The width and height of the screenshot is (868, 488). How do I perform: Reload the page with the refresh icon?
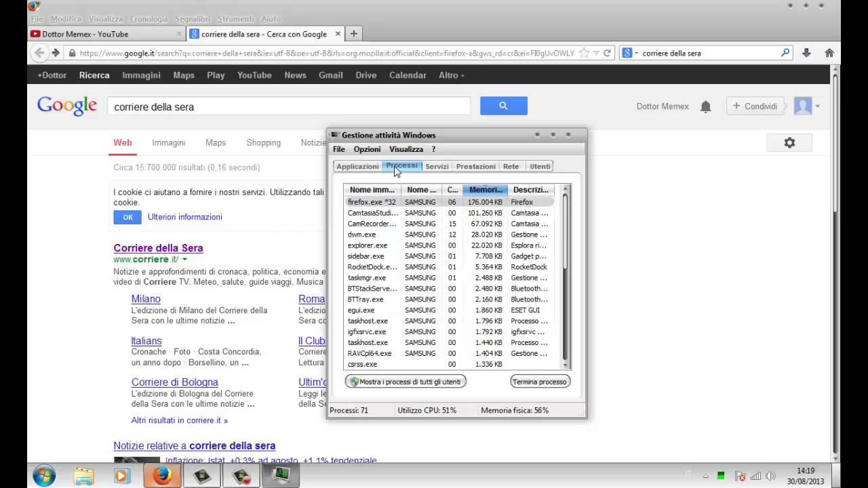pyautogui.click(x=608, y=53)
